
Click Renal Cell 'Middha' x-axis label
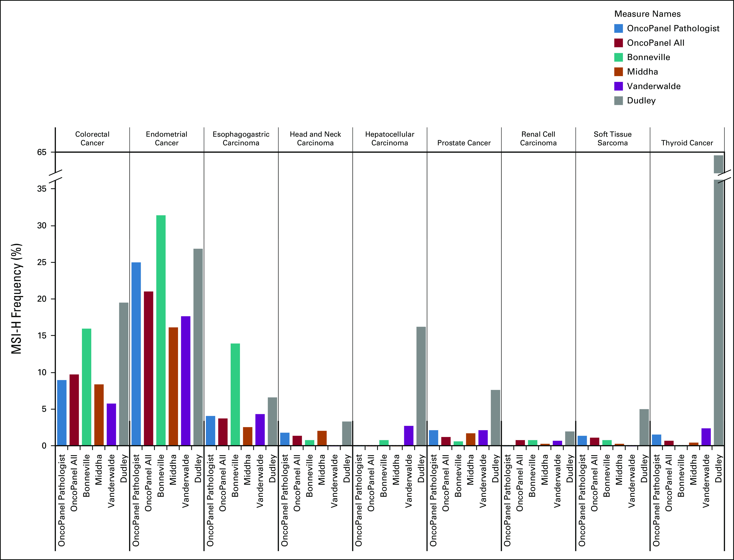coord(545,470)
